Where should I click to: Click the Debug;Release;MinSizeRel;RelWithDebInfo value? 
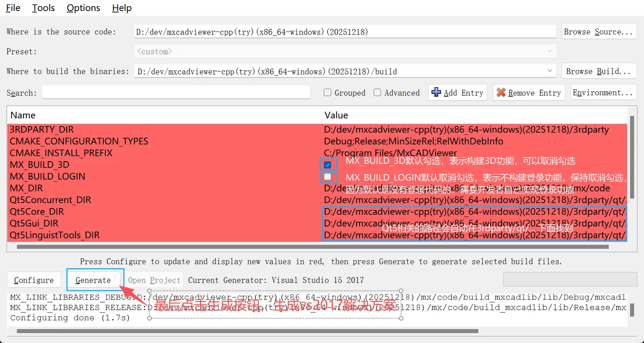(414, 141)
